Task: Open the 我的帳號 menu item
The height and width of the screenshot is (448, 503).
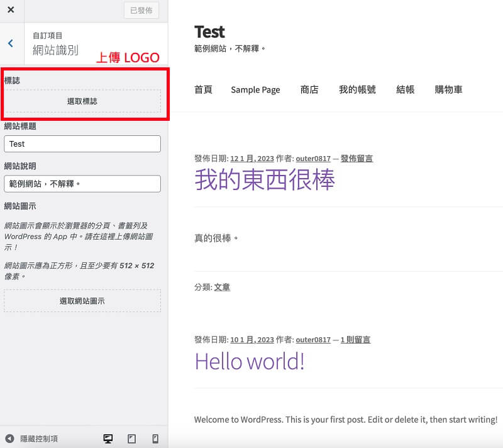Action: coord(357,89)
